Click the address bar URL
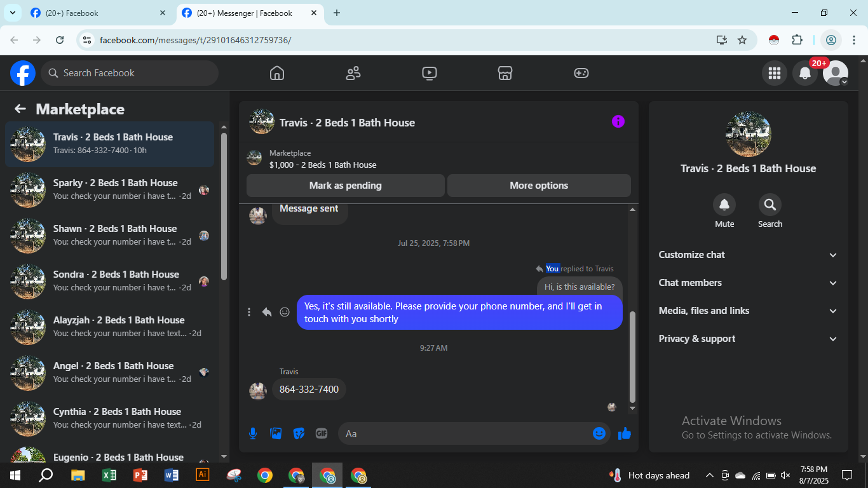This screenshot has width=868, height=488. pyautogui.click(x=196, y=40)
